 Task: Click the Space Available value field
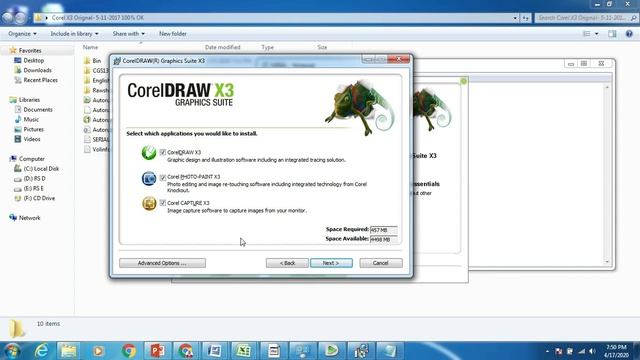pyautogui.click(x=384, y=239)
